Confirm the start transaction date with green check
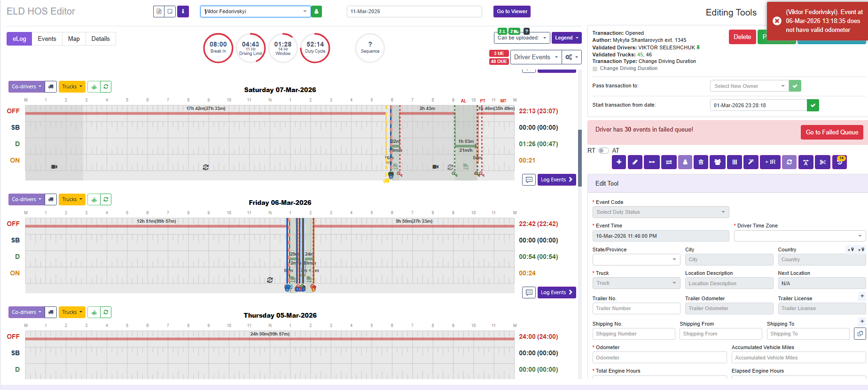The image size is (868, 390). pos(813,105)
